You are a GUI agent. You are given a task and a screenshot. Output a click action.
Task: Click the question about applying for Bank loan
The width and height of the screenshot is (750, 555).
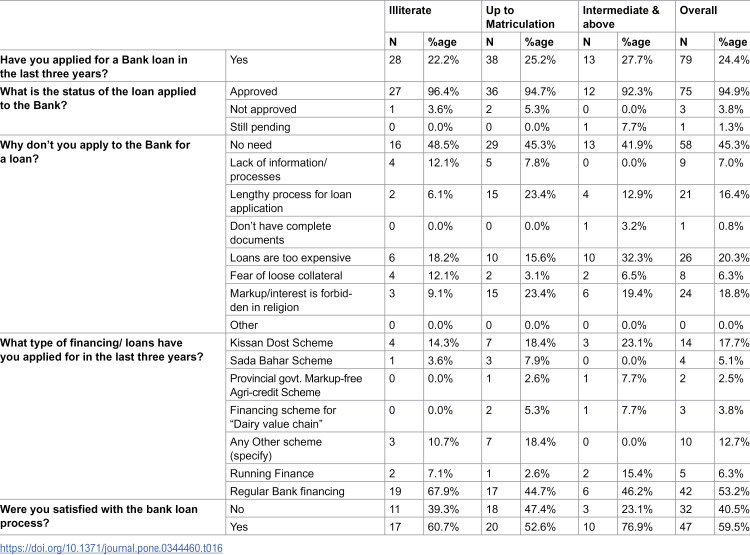click(94, 67)
